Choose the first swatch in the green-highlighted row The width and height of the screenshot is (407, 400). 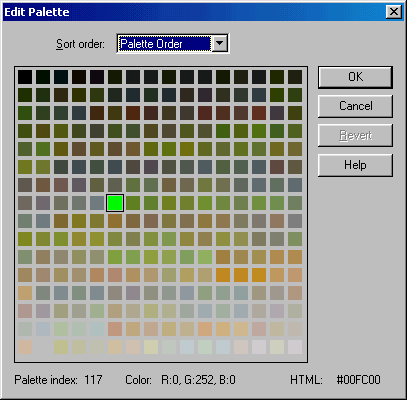coord(25,203)
